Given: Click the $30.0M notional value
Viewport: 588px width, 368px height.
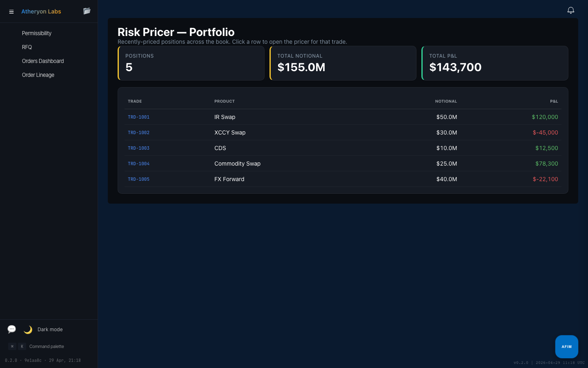Looking at the screenshot, I should click(447, 132).
